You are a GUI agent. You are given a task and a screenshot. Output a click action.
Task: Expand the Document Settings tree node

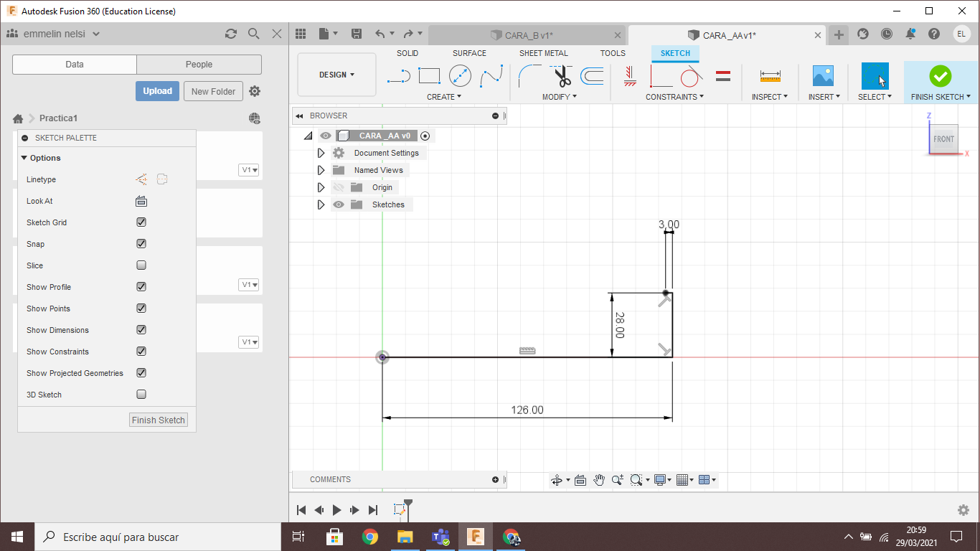click(321, 153)
